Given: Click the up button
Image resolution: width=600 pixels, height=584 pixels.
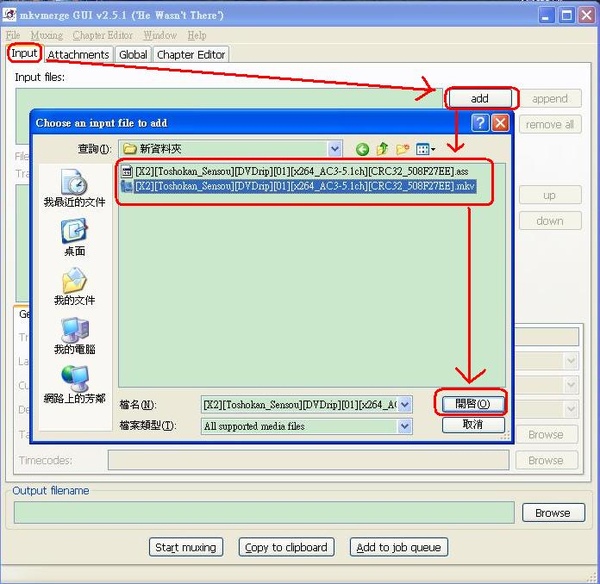Looking at the screenshot, I should [x=550, y=195].
